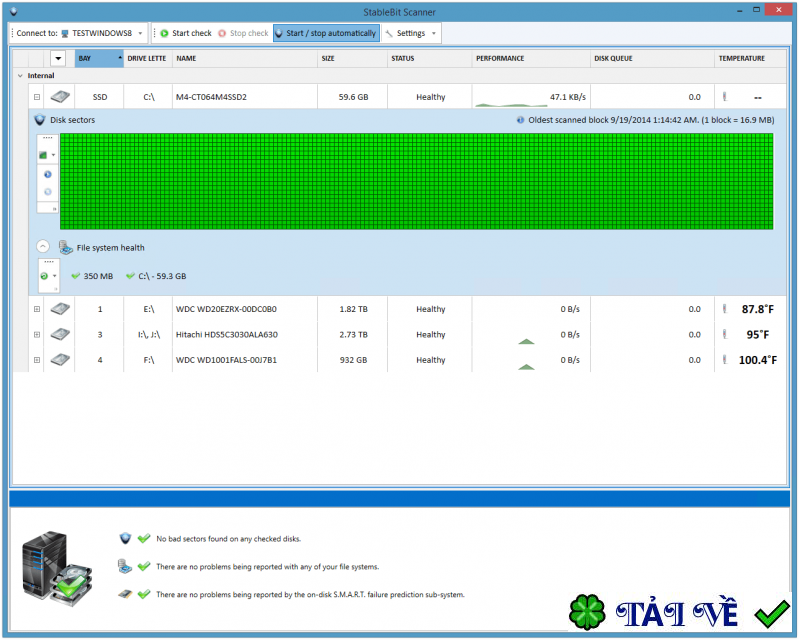Collapse the File system health section
Screen dimensions: 800x640
pyautogui.click(x=43, y=247)
